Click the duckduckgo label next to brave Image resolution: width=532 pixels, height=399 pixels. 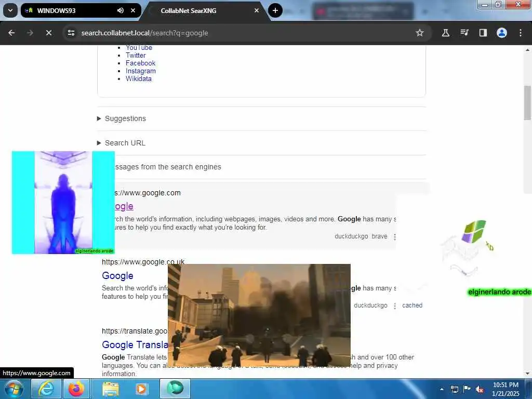351,236
